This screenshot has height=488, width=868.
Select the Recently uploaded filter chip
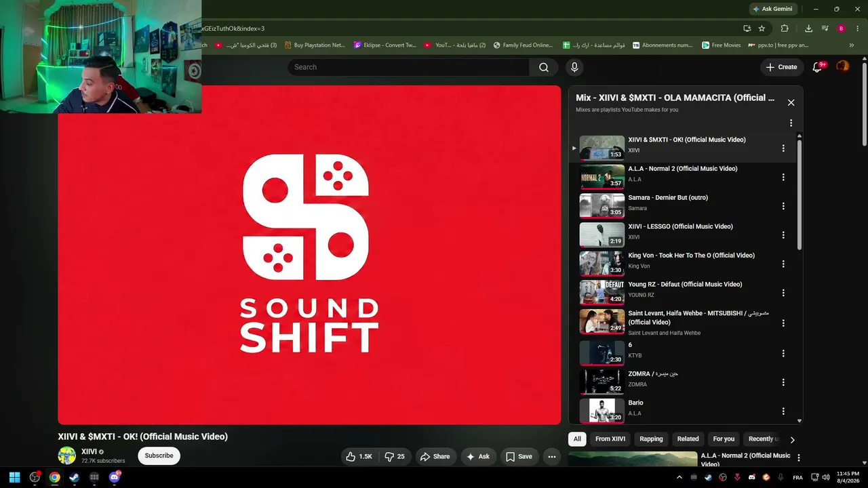[x=764, y=439]
